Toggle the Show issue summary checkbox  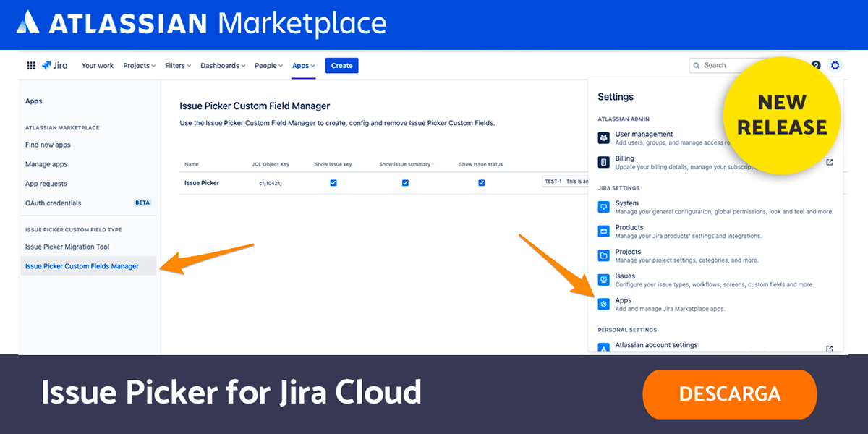[405, 183]
